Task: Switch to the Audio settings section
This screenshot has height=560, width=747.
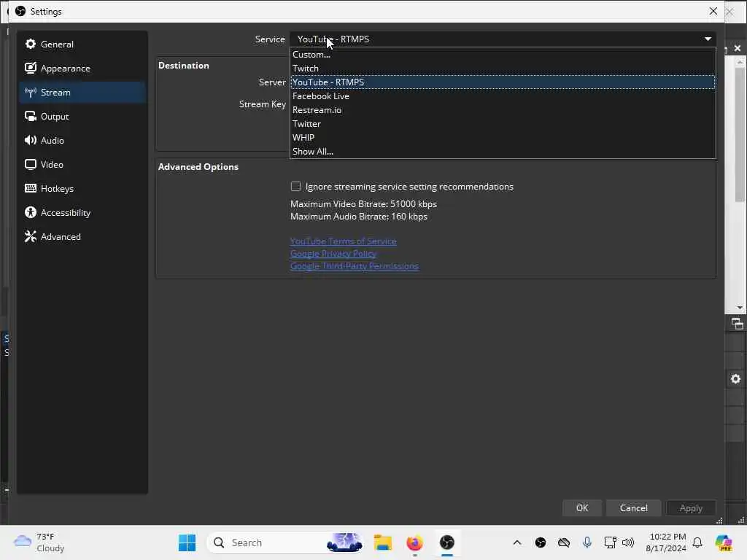Action: pos(82,141)
